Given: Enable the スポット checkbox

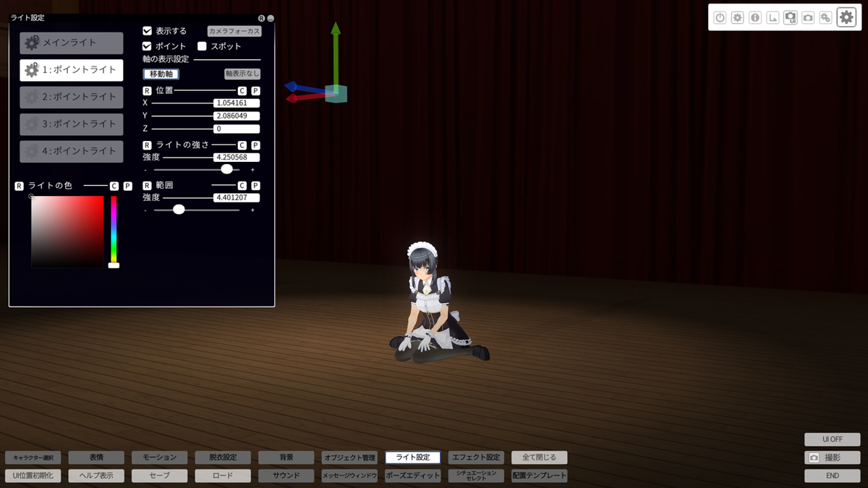Looking at the screenshot, I should tap(203, 46).
